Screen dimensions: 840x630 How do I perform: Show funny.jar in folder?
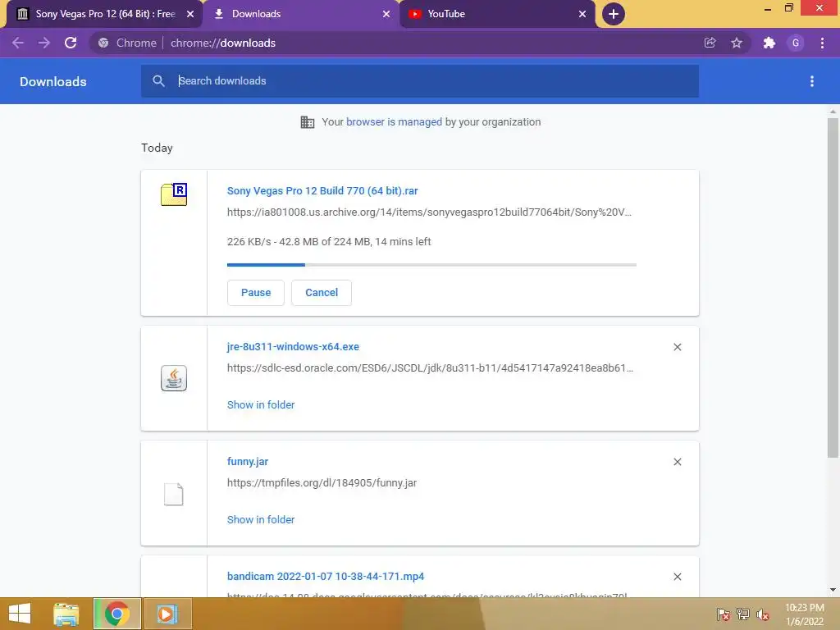coord(261,519)
